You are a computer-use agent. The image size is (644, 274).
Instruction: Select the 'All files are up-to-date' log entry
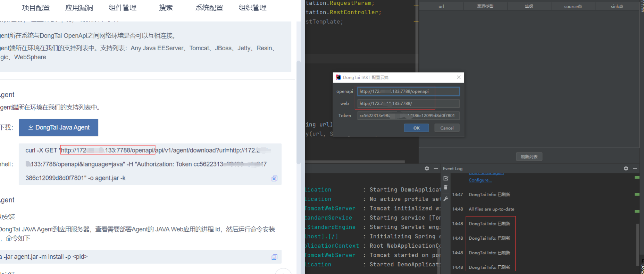[x=491, y=209]
